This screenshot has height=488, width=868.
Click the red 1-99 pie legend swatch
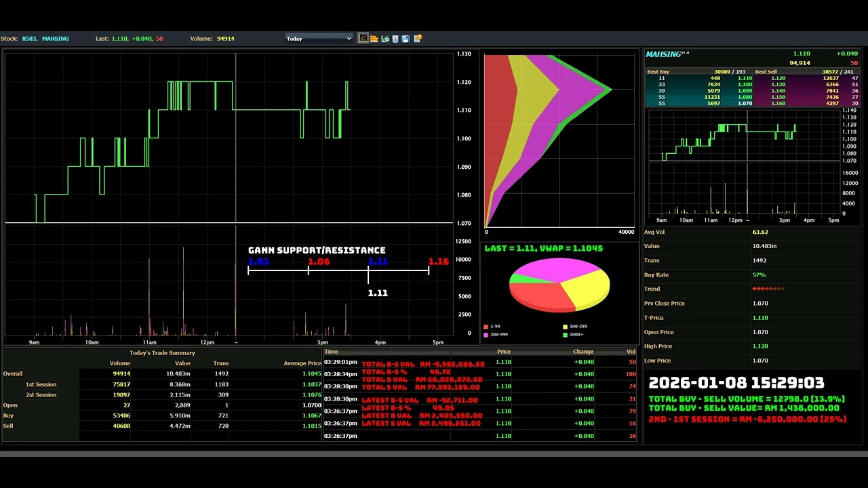[486, 327]
